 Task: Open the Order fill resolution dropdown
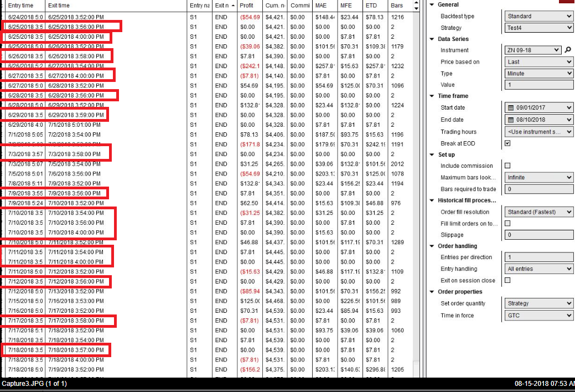click(538, 212)
